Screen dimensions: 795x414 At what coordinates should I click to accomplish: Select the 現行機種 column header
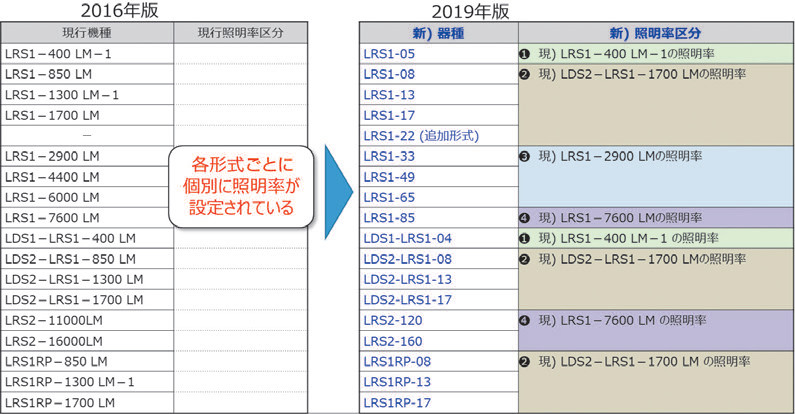tap(87, 32)
